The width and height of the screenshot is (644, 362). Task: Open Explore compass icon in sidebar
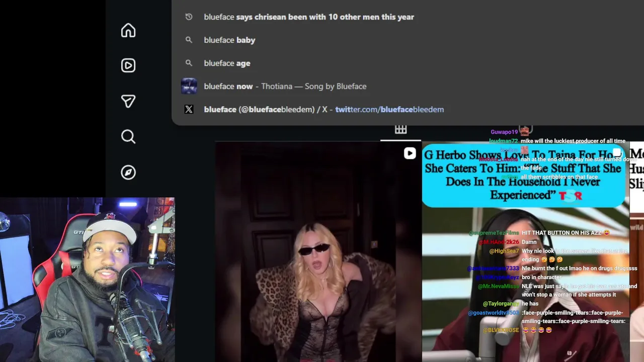pos(128,172)
